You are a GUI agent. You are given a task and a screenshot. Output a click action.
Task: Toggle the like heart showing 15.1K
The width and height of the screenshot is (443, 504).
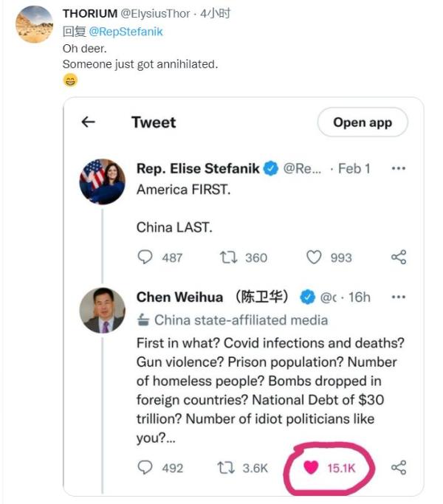click(311, 468)
